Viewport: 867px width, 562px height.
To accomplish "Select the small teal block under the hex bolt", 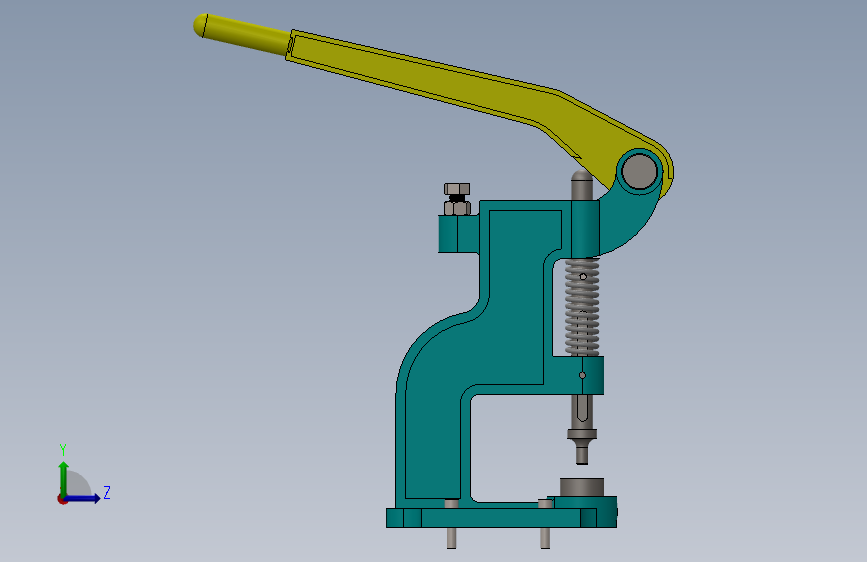I will coord(458,234).
